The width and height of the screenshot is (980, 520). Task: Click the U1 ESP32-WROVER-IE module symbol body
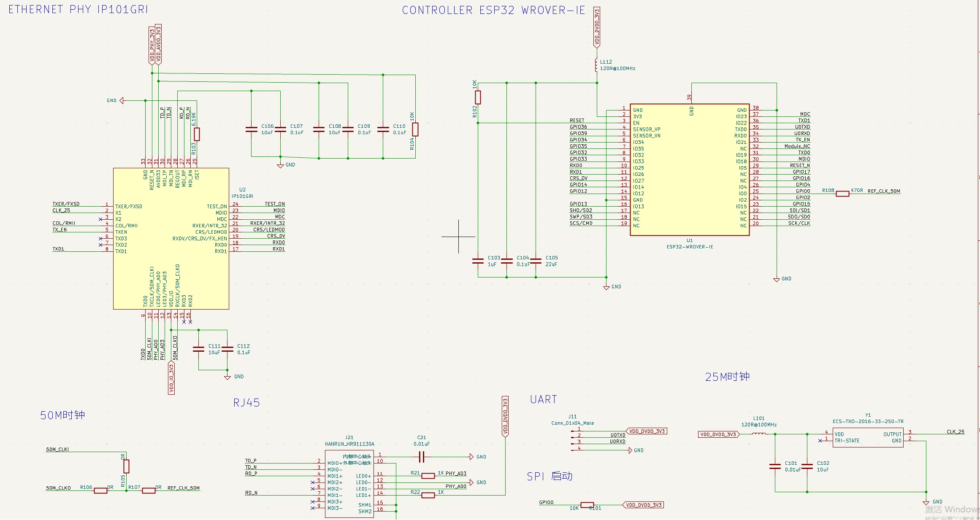(690, 170)
